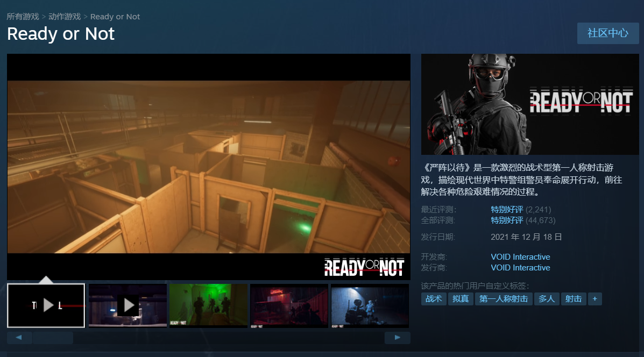Click the 多人 tag
This screenshot has width=644, height=357.
point(546,299)
